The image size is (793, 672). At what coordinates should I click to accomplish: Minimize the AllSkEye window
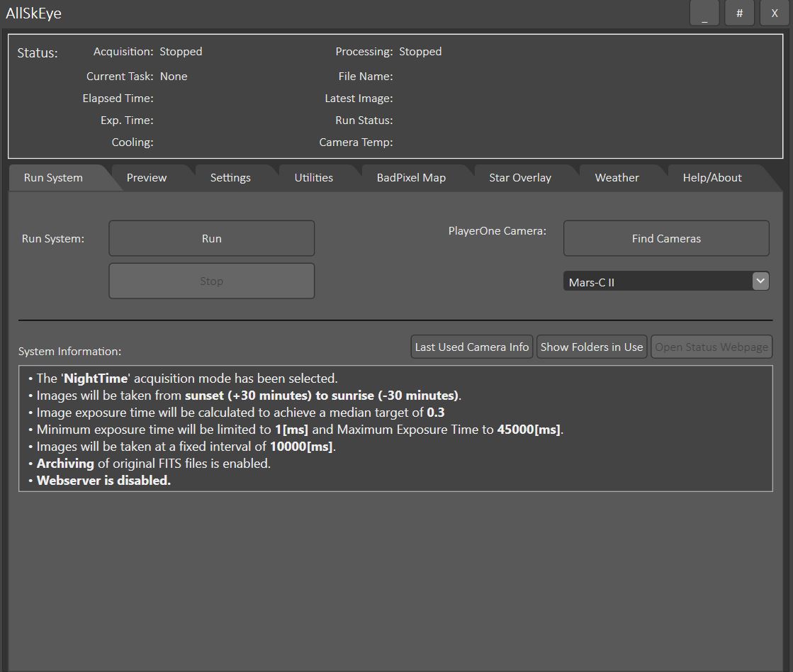704,13
